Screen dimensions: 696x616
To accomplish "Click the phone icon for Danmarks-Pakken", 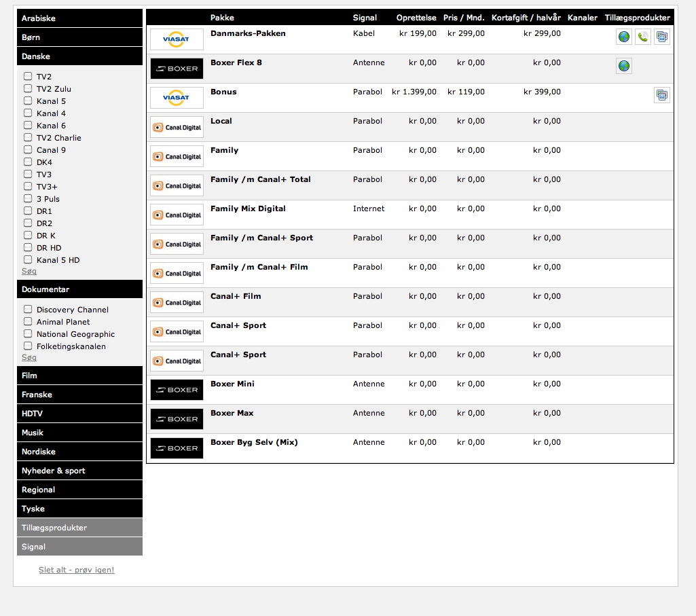I will (642, 37).
